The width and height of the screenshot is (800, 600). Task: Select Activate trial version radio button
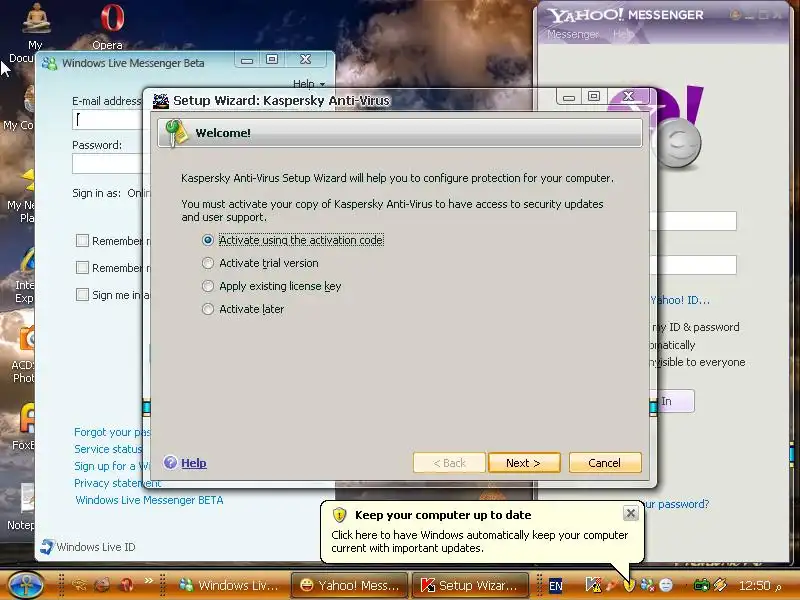[x=208, y=263]
